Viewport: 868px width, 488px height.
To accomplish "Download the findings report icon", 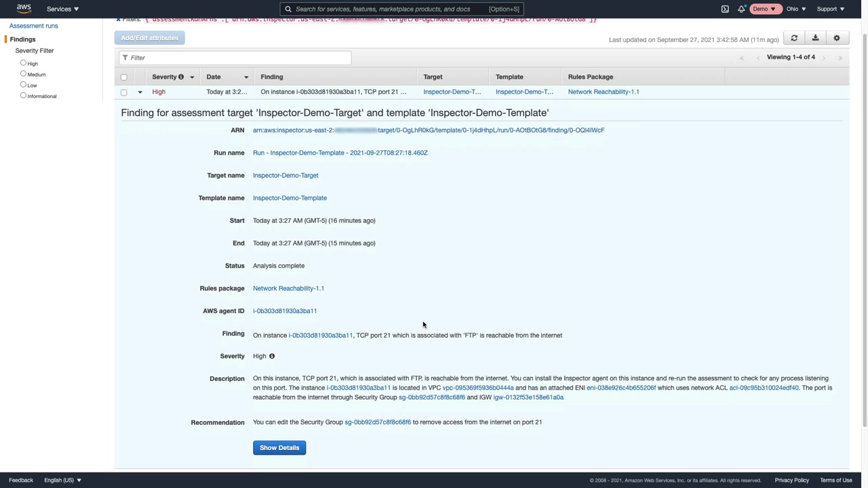I will coord(815,39).
